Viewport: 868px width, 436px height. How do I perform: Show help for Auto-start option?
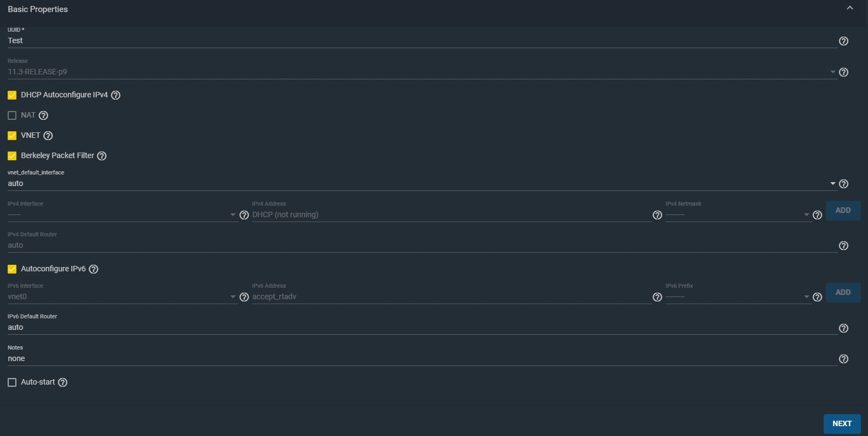click(x=62, y=382)
